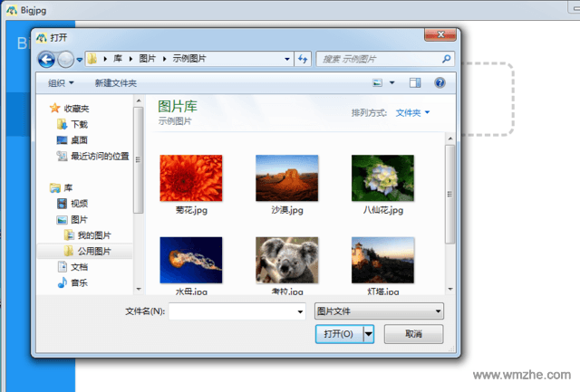The width and height of the screenshot is (580, 392).
Task: Click the arrow next to 打开 button
Action: coord(369,334)
